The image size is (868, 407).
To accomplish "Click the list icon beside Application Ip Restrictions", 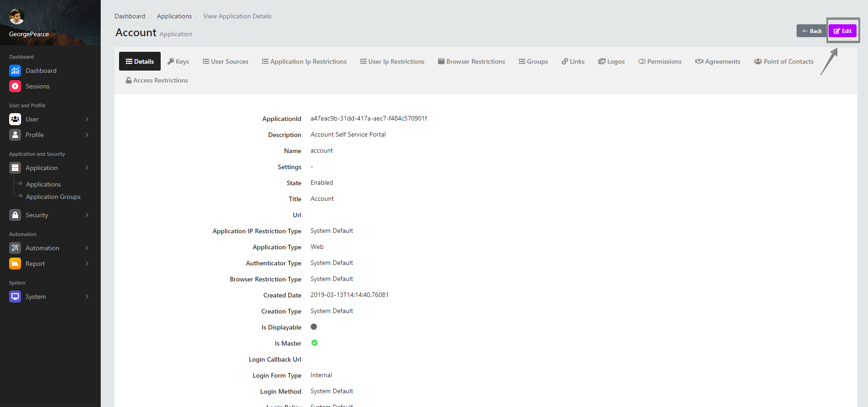I will (x=265, y=61).
